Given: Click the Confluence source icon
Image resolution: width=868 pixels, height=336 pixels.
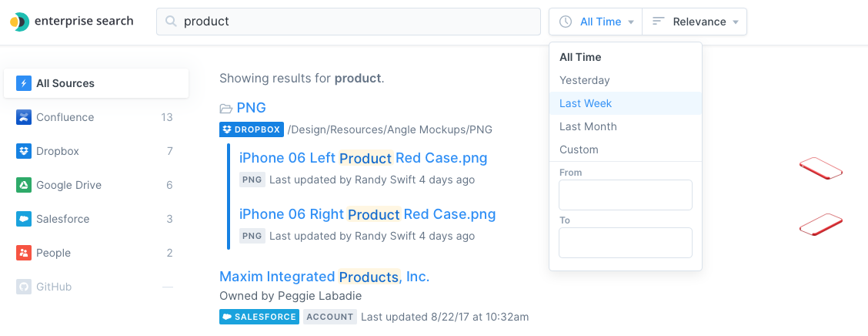Looking at the screenshot, I should click(x=24, y=117).
